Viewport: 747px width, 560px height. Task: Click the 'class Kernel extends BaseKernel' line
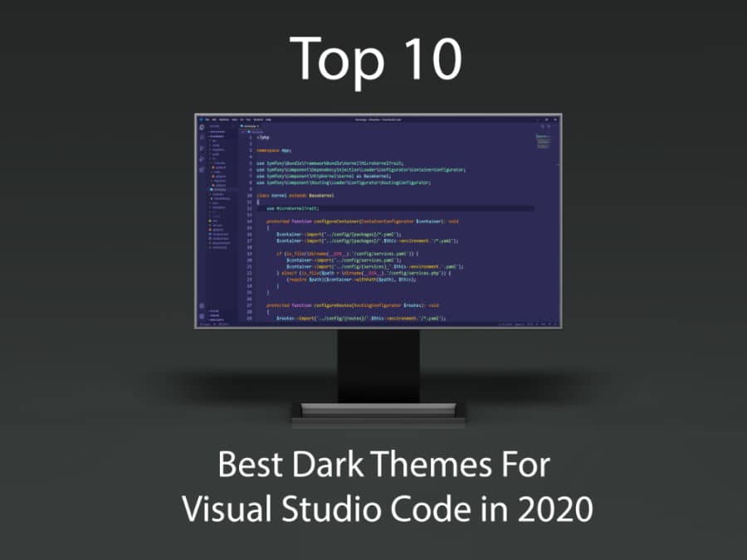point(295,195)
